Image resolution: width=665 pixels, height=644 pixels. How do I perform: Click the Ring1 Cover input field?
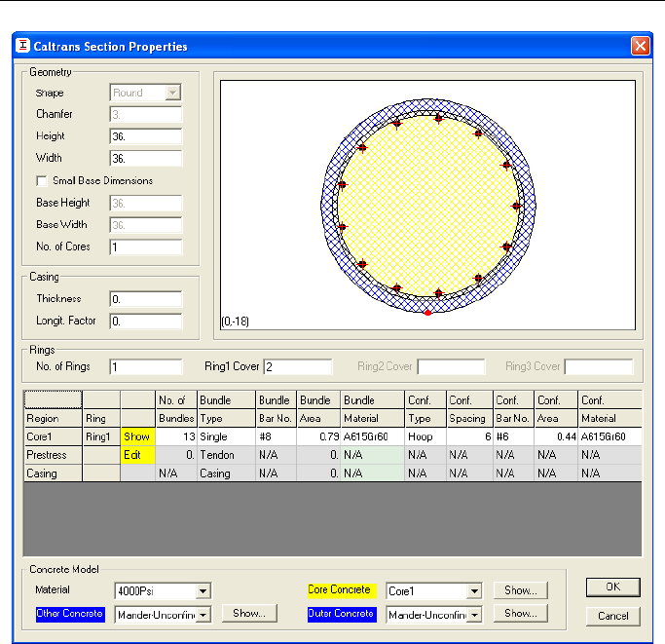299,367
